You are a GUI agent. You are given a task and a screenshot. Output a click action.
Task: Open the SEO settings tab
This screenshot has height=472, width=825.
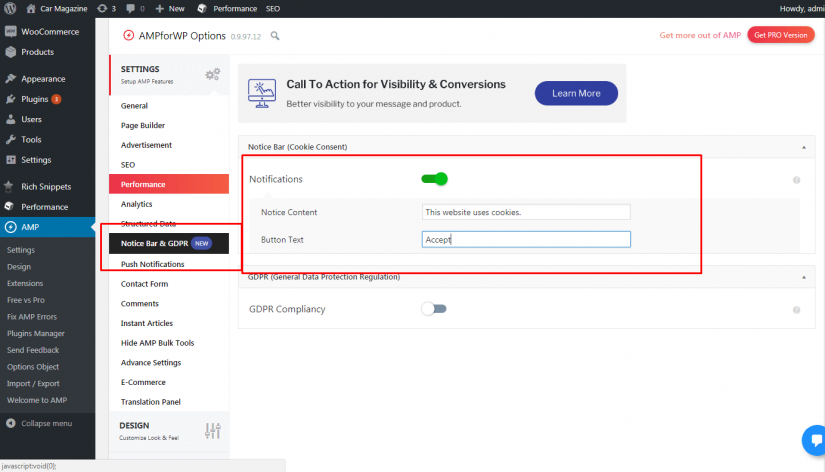[128, 165]
